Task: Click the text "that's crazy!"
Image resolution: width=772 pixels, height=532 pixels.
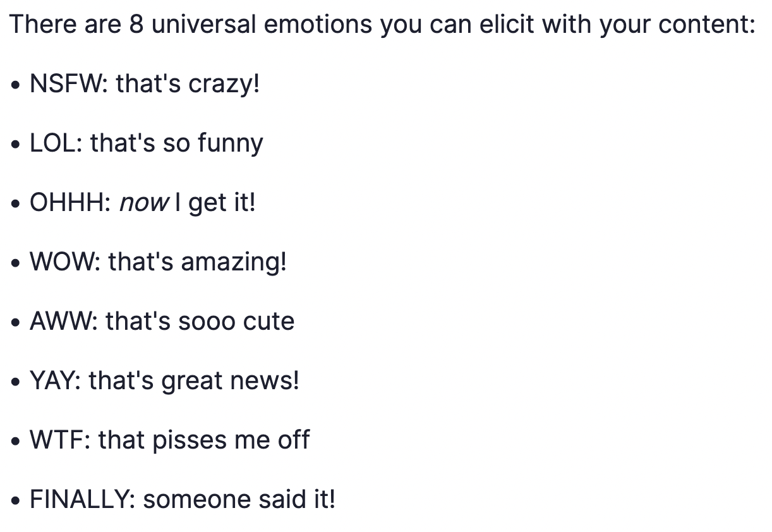Action: [x=188, y=85]
